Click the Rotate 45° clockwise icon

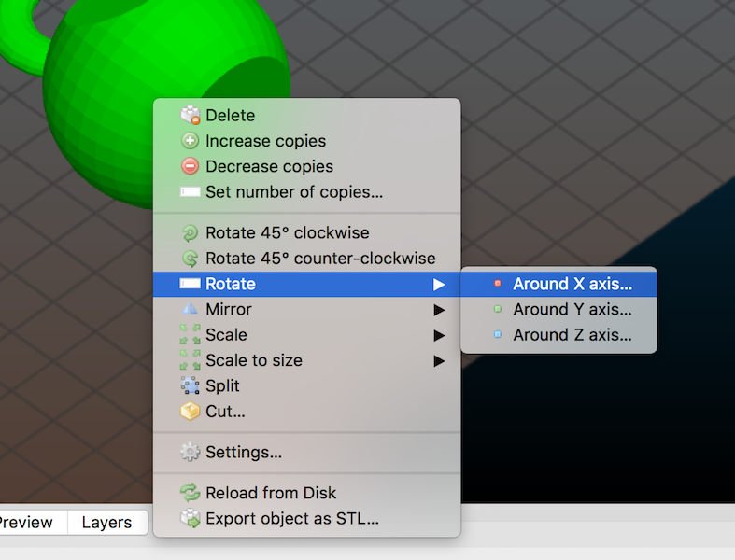click(x=190, y=232)
